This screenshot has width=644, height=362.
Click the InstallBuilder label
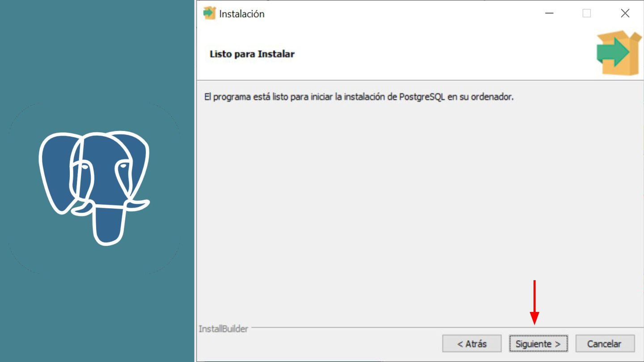[223, 329]
